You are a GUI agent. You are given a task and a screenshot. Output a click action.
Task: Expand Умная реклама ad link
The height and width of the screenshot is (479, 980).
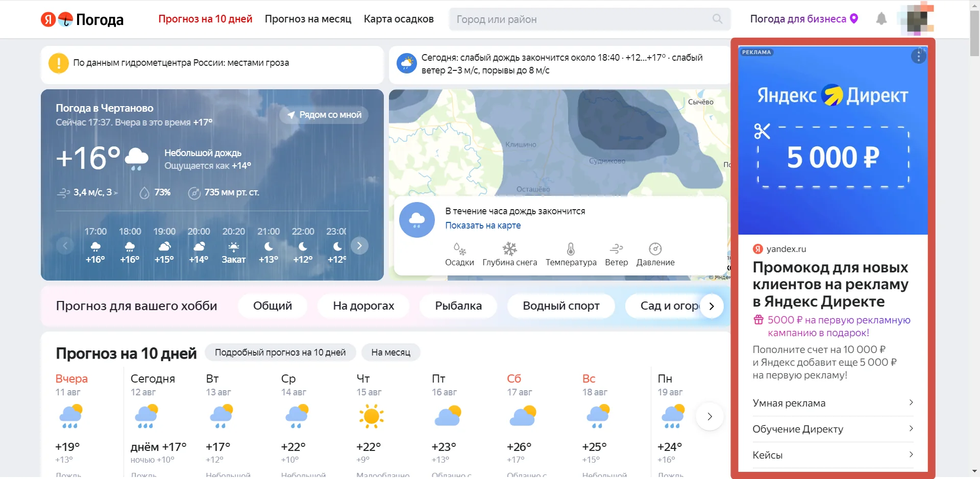coord(832,403)
